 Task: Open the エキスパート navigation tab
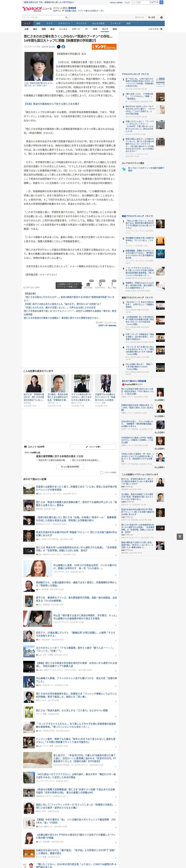64,23
